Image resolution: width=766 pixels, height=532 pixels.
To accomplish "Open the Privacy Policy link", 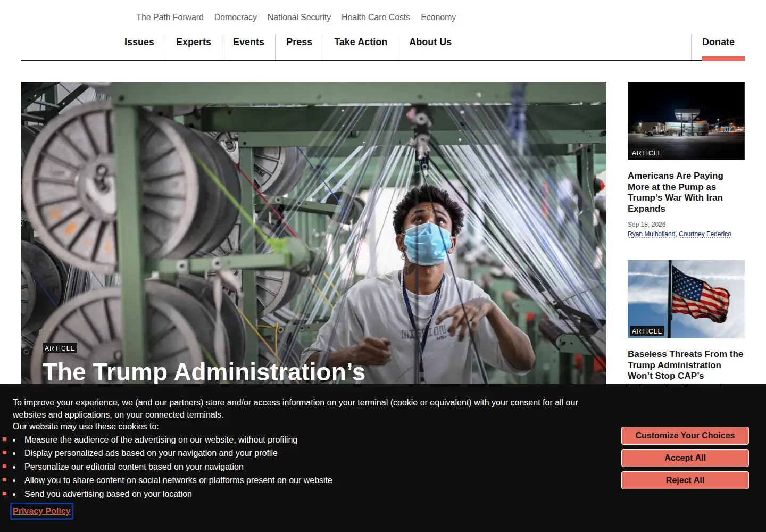I will [41, 511].
